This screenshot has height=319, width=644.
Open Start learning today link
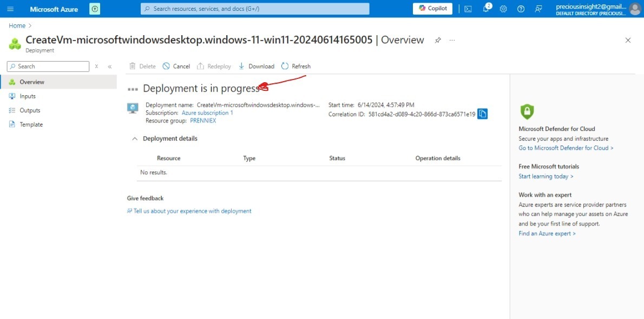coord(546,177)
